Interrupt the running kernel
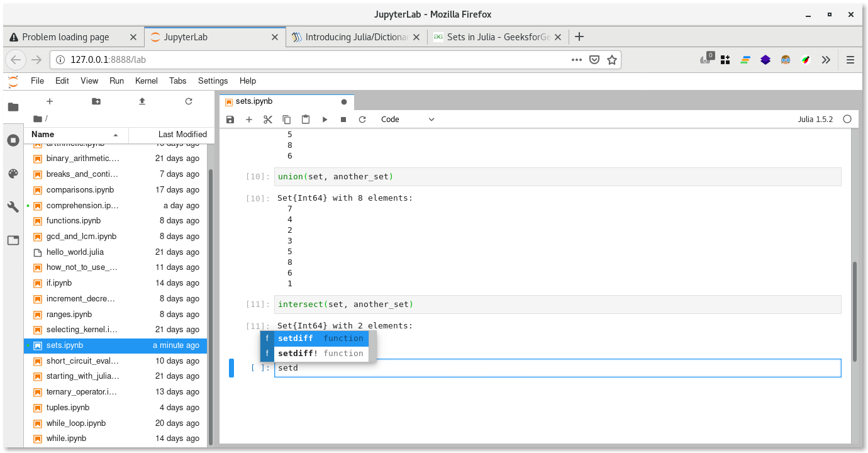Viewport: 868px width, 453px height. point(343,119)
